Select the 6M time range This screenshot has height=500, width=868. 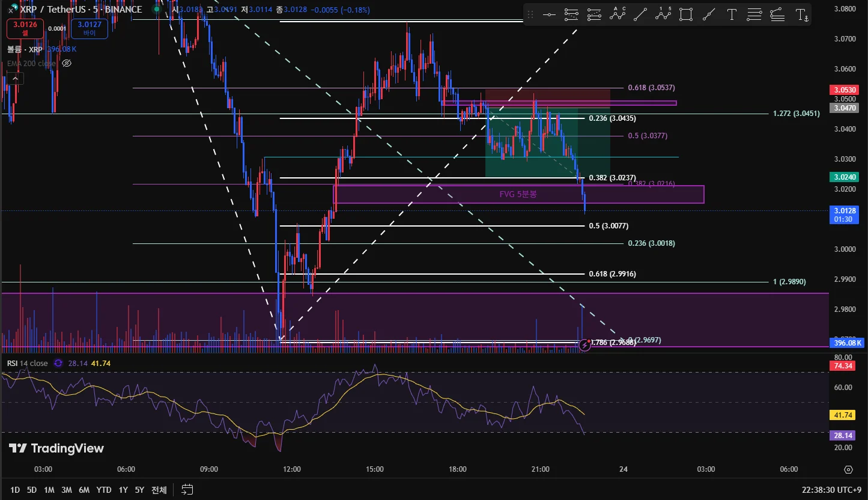tap(84, 490)
